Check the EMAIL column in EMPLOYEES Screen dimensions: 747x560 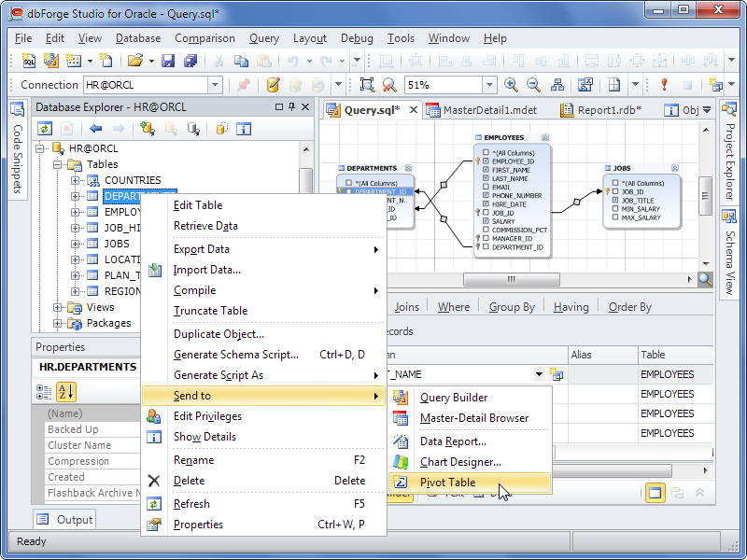(486, 188)
